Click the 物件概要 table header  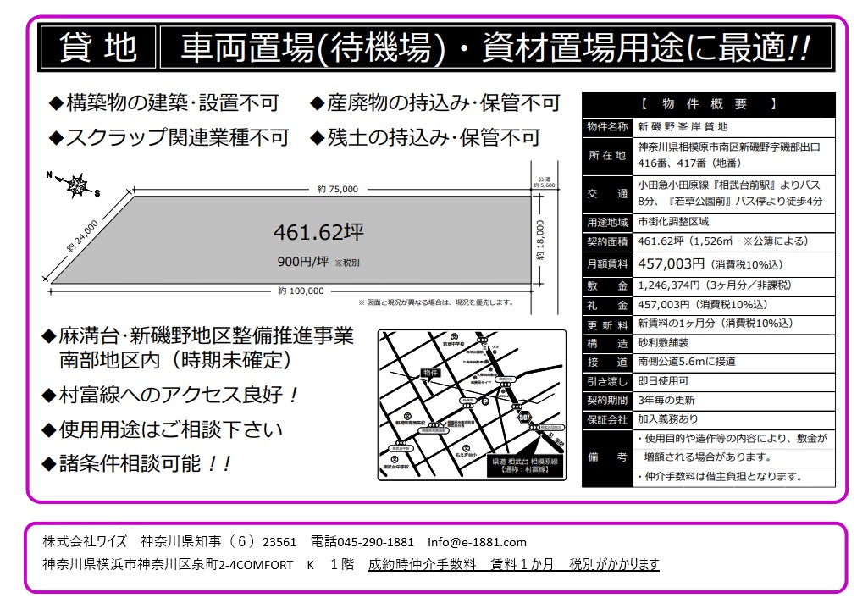pyautogui.click(x=708, y=104)
